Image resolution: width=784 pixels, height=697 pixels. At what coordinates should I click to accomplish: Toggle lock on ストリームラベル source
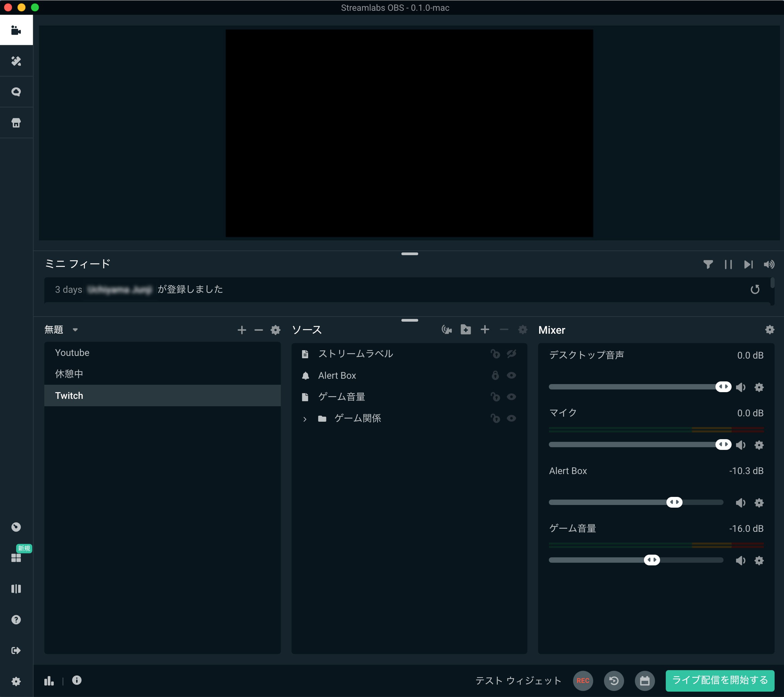point(495,354)
